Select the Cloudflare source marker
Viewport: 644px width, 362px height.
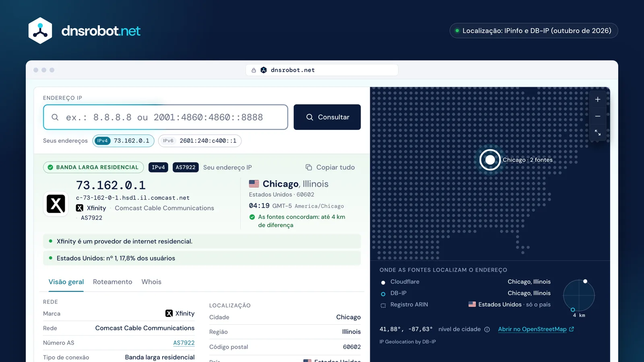tap(383, 282)
